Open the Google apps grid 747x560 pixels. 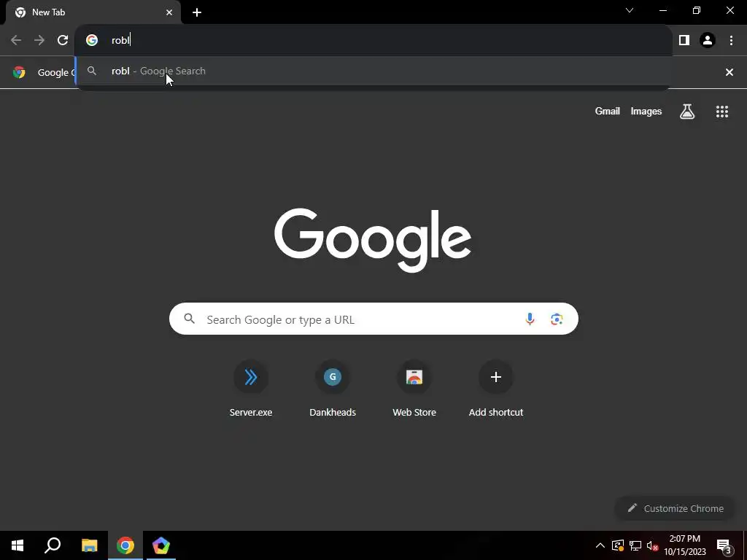721,112
